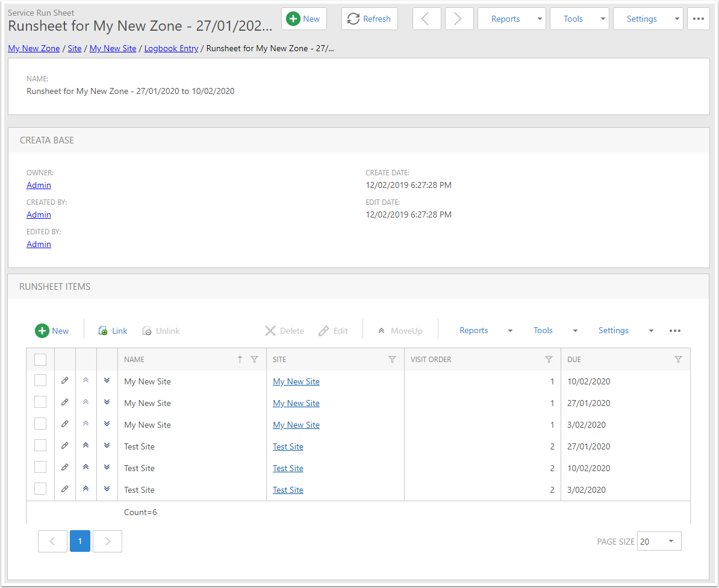Click the filter icon in DUE column header

[678, 360]
